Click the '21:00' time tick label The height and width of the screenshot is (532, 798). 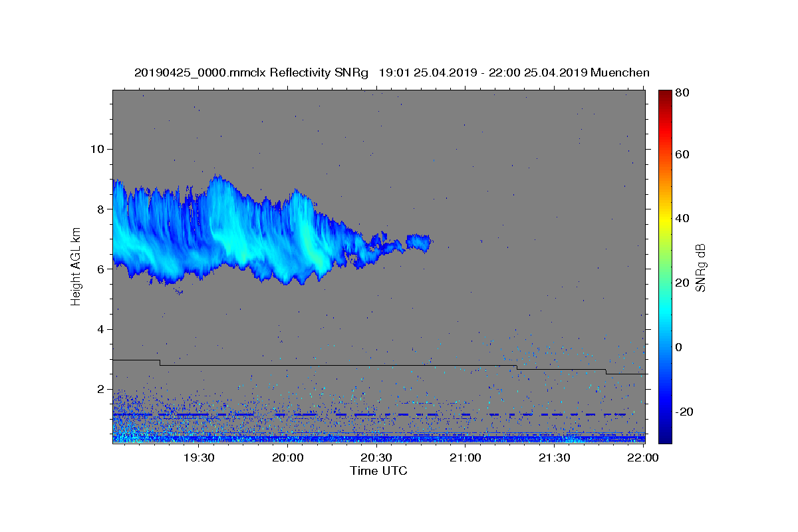point(465,458)
